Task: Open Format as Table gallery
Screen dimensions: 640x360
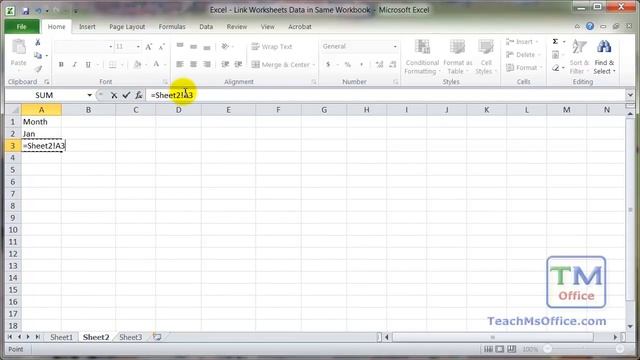Action: 458,57
